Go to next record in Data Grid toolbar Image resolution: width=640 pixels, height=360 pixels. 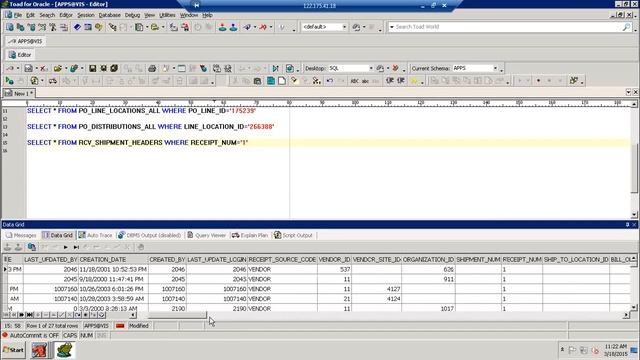tap(65, 247)
